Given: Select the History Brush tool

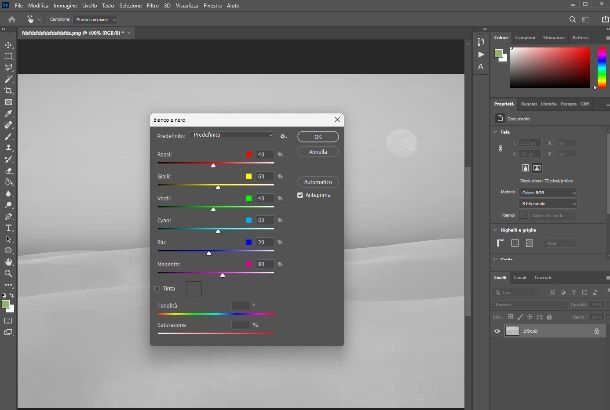Looking at the screenshot, I should tap(8, 159).
